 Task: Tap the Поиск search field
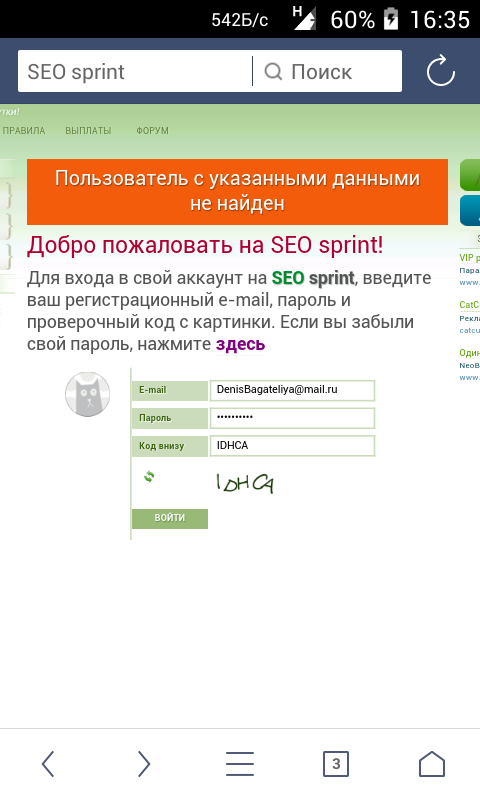pyautogui.click(x=328, y=71)
